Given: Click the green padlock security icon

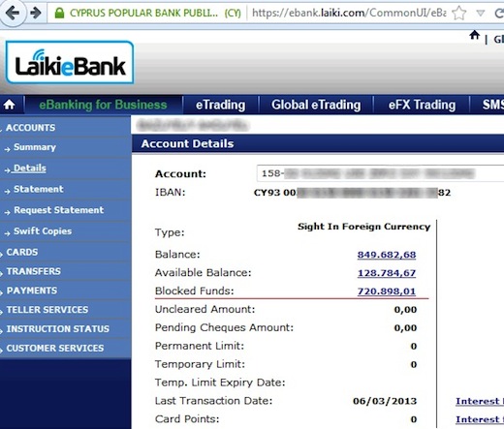Looking at the screenshot, I should click(x=59, y=13).
